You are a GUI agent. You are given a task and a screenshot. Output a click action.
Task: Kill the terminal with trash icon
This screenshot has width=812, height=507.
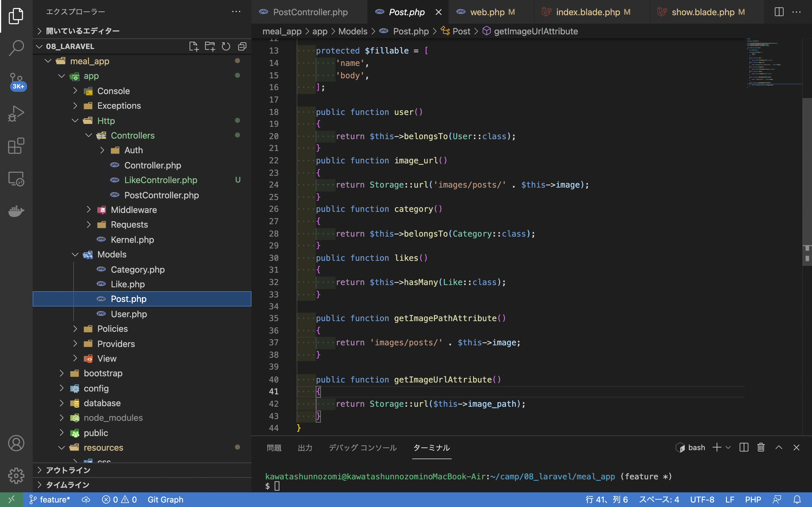(x=761, y=447)
